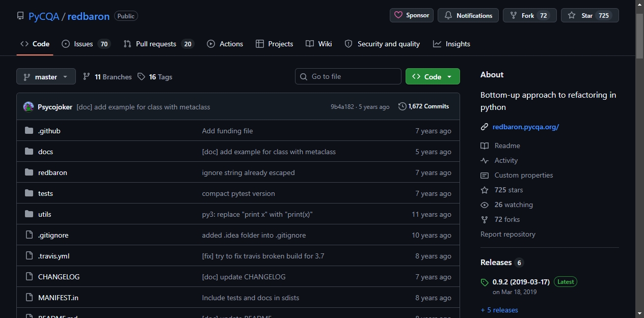Click the .gitignore file icon
The image size is (644, 318).
coord(29,235)
